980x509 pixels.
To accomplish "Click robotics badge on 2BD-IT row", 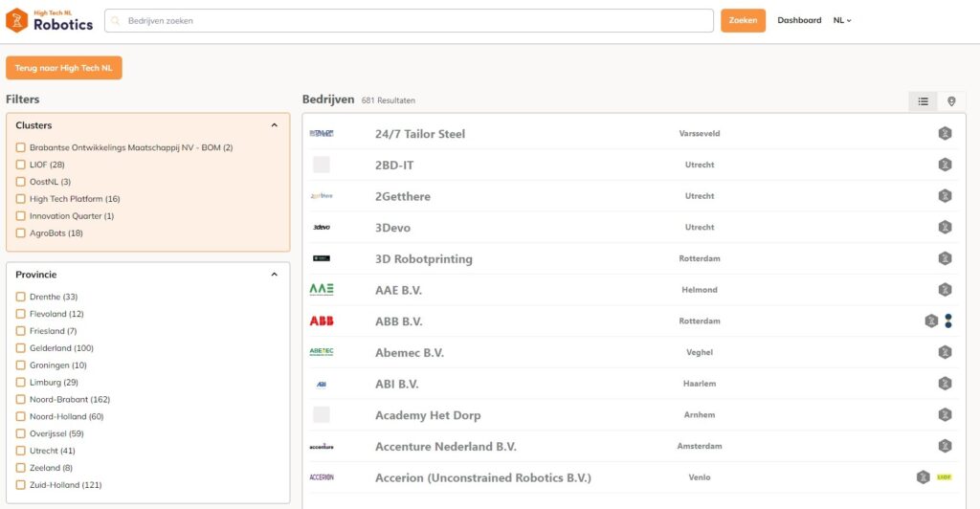I will 945,165.
